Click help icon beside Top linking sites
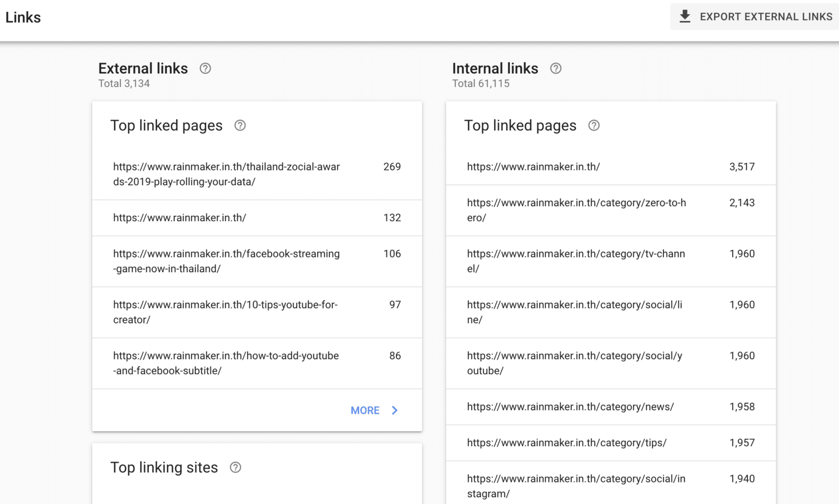Viewport: 839px width, 504px height. coord(235,467)
